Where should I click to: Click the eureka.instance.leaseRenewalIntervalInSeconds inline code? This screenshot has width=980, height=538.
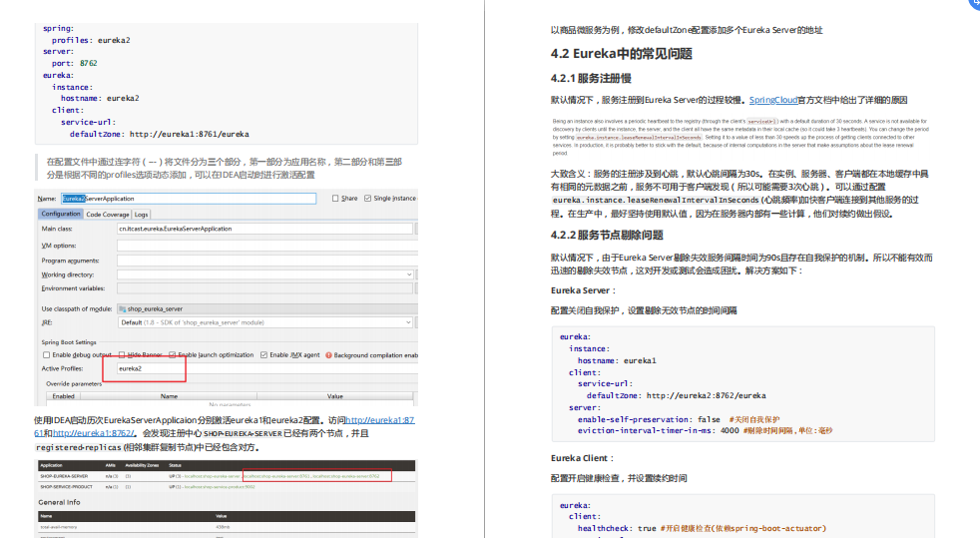pos(655,200)
